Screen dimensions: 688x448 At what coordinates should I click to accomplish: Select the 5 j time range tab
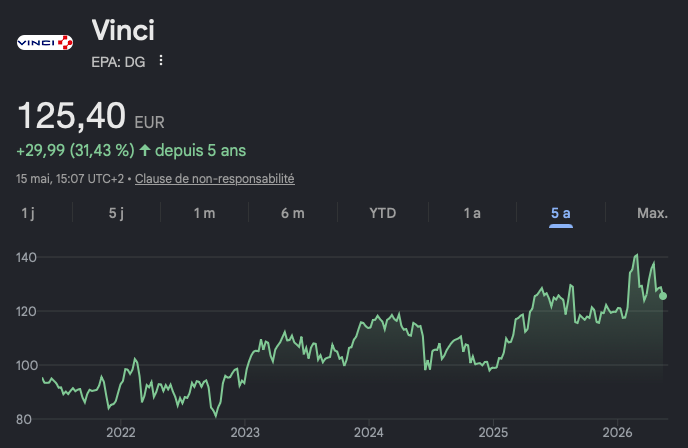[116, 213]
